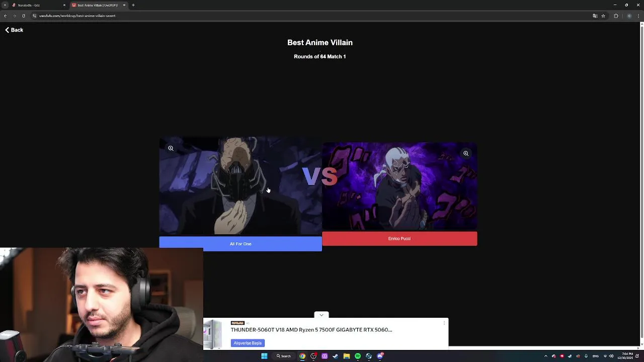Switch to the Narutodle - Göz tab
The height and width of the screenshot is (362, 644).
click(38, 5)
